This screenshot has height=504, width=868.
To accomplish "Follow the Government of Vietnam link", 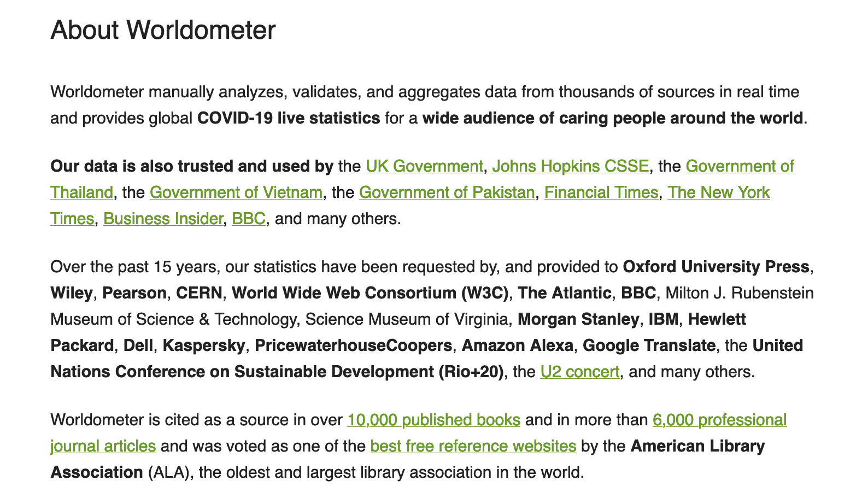I will tap(236, 192).
